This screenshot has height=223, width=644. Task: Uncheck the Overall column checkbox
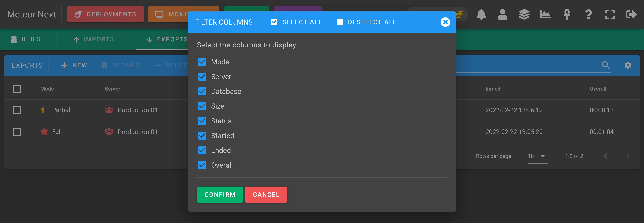click(x=202, y=165)
